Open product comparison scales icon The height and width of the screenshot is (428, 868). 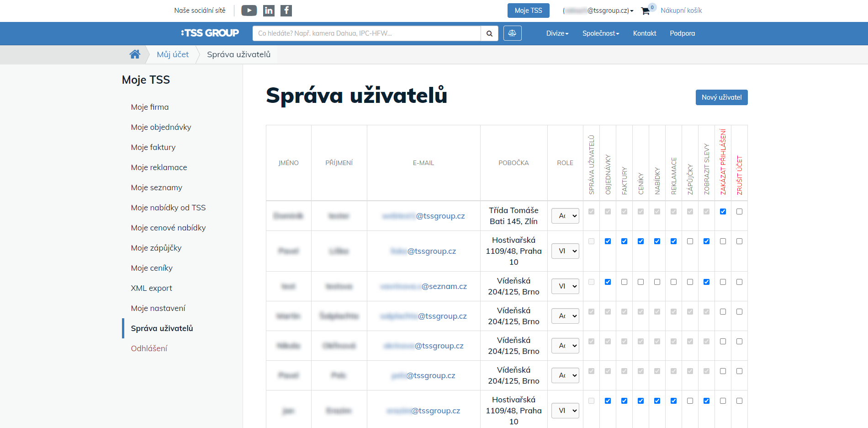pyautogui.click(x=512, y=33)
